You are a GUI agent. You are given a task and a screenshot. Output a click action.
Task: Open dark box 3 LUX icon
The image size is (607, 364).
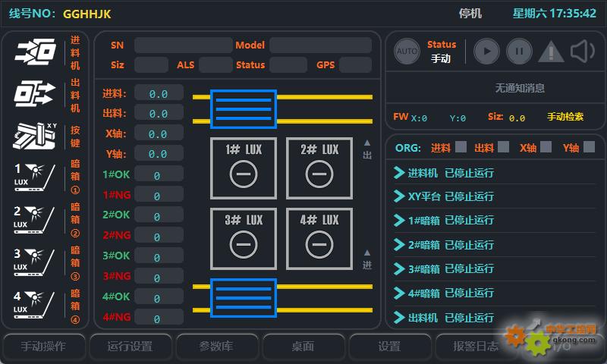[34, 262]
